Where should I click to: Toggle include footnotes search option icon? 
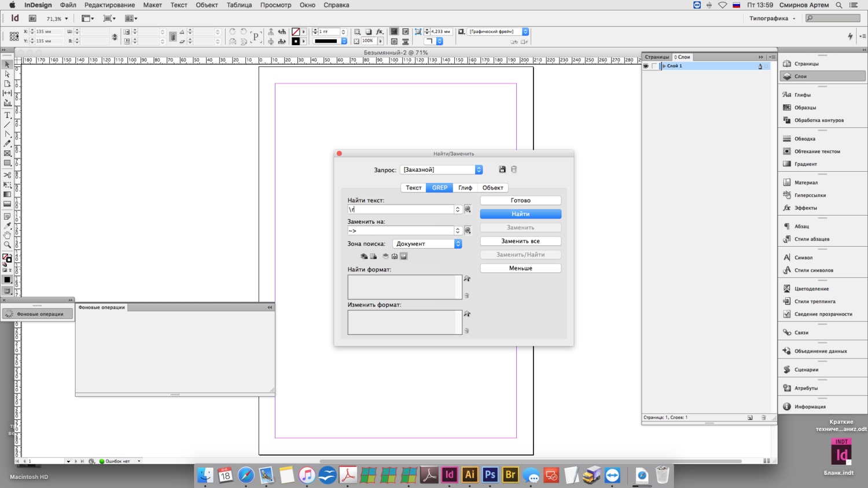[404, 256]
